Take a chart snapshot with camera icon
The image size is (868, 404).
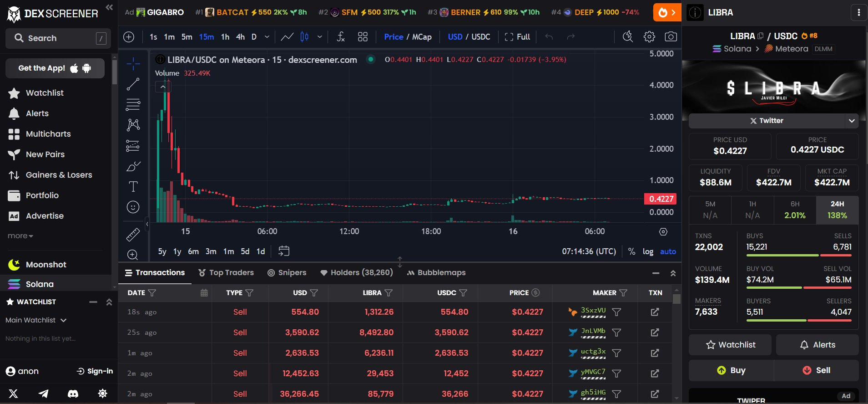pos(671,37)
